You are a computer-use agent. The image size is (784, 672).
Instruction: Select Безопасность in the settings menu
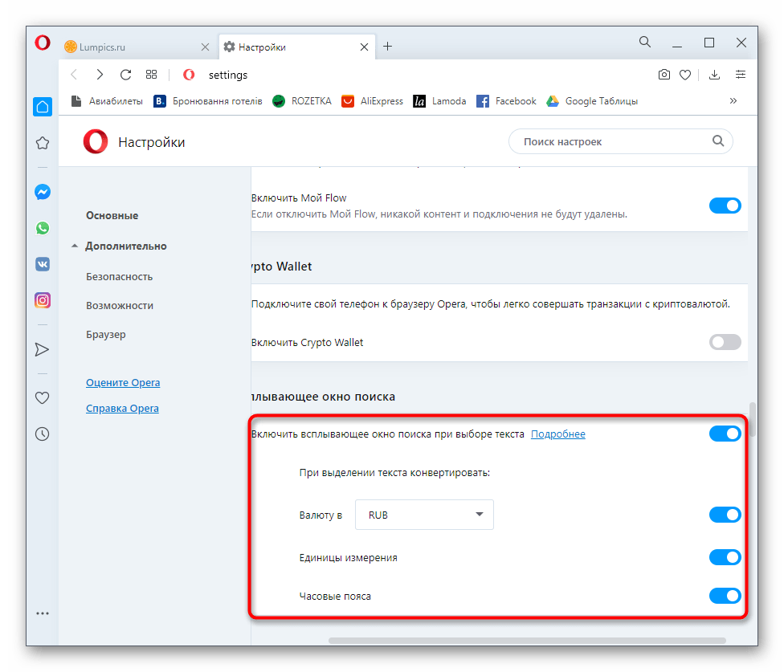tap(119, 276)
